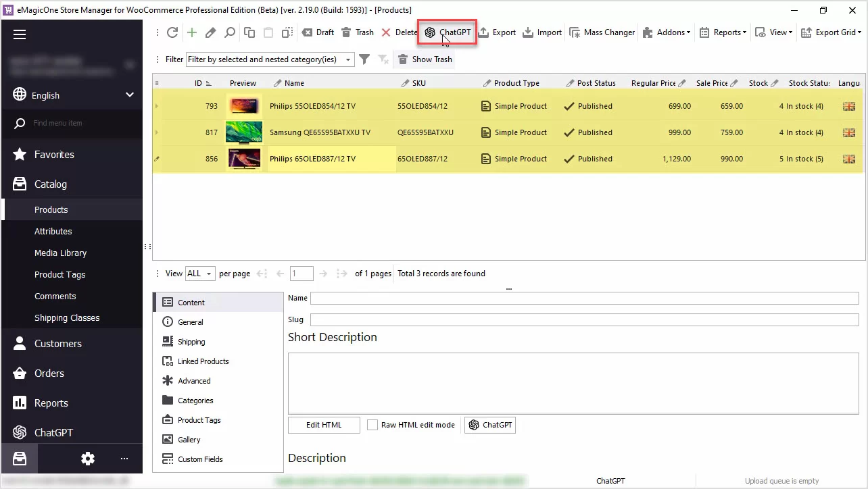The height and width of the screenshot is (489, 868).
Task: Add a new product with the green plus
Action: (192, 32)
